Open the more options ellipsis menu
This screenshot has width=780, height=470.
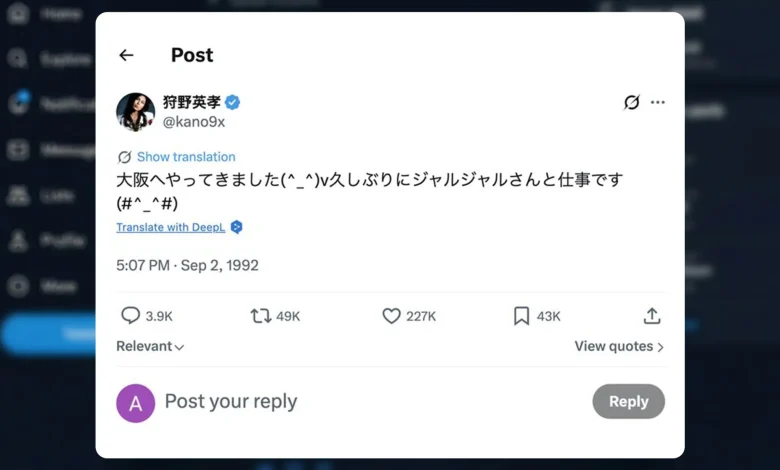(x=657, y=102)
